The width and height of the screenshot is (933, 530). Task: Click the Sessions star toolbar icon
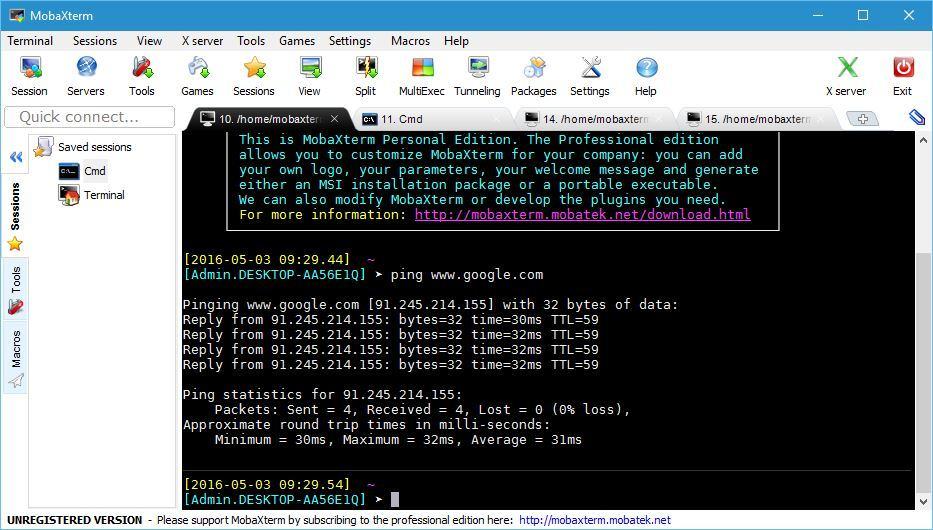coord(253,76)
